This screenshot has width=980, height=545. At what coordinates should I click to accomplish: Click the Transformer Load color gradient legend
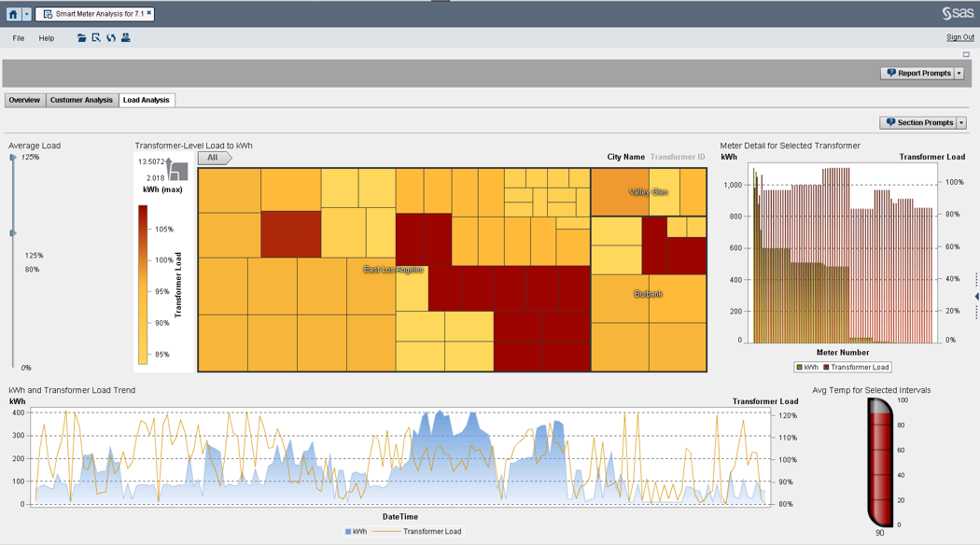(x=143, y=285)
